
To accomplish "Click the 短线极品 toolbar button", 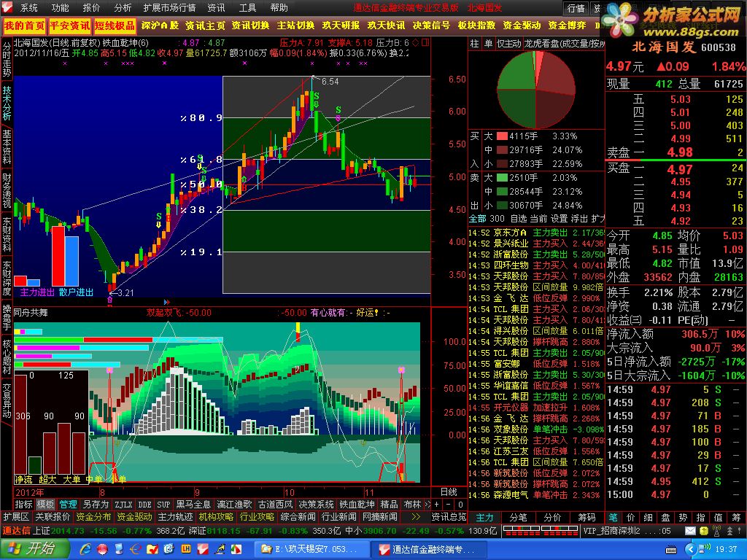I will pyautogui.click(x=115, y=26).
